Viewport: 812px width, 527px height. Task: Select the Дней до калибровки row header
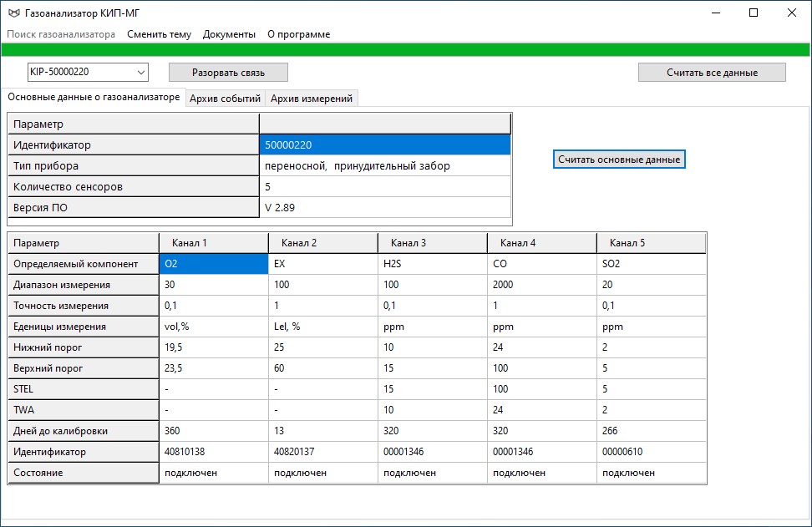coord(83,431)
